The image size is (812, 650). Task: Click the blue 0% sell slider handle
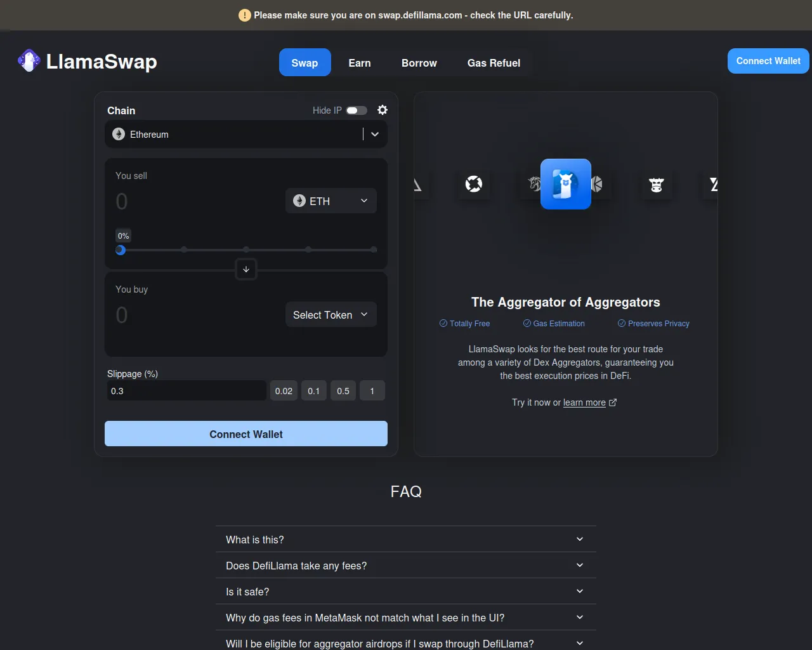click(121, 250)
